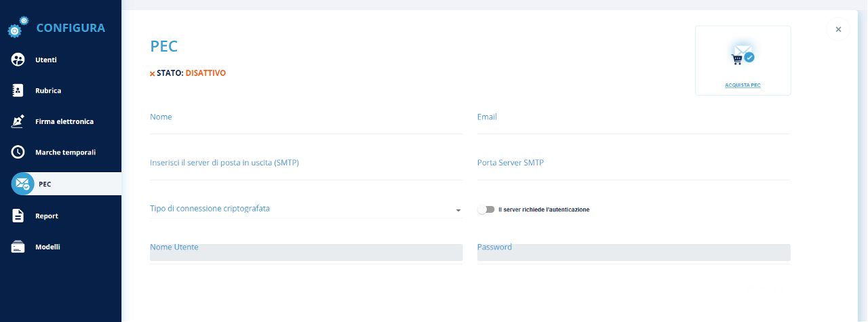Open the Marche temporali section
The image size is (868, 322).
point(65,152)
